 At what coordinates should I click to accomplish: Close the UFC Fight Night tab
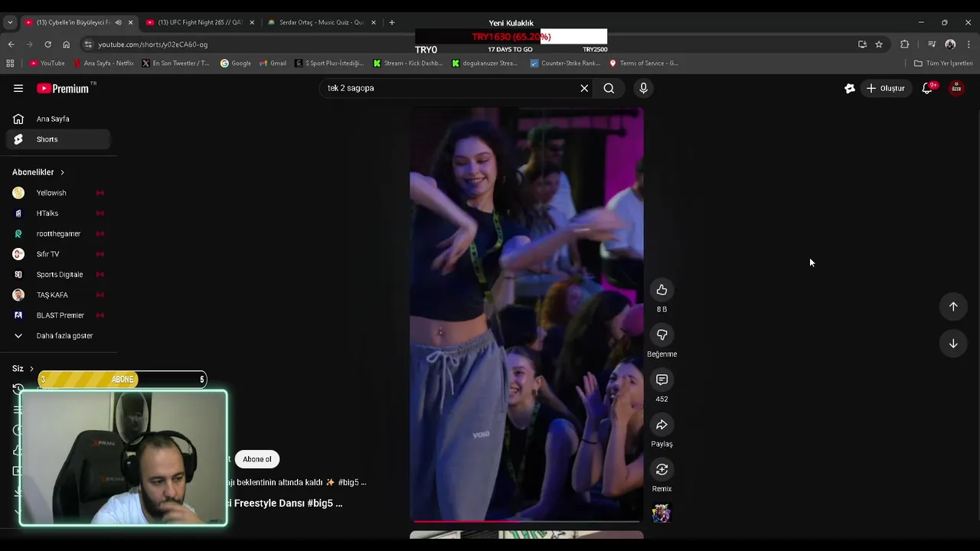tap(252, 22)
